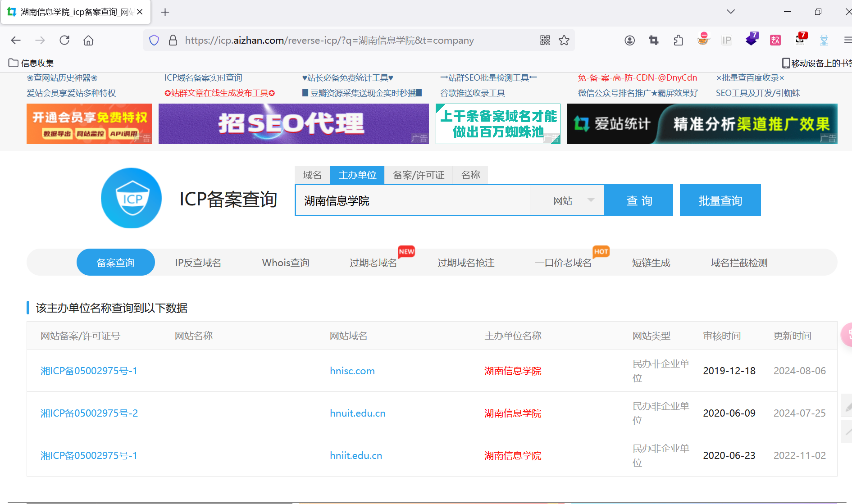This screenshot has width=852, height=504.
Task: Expand the 网站 type dropdown
Action: [x=567, y=200]
